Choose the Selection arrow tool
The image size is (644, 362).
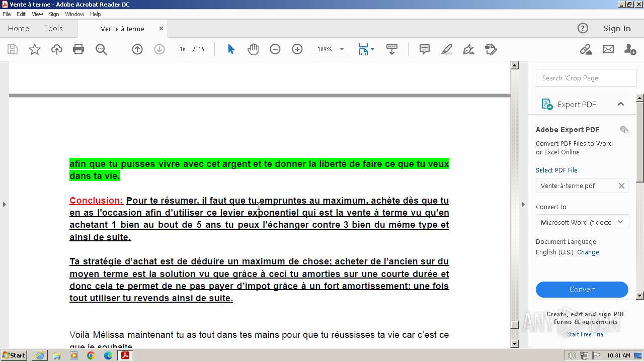tap(231, 49)
